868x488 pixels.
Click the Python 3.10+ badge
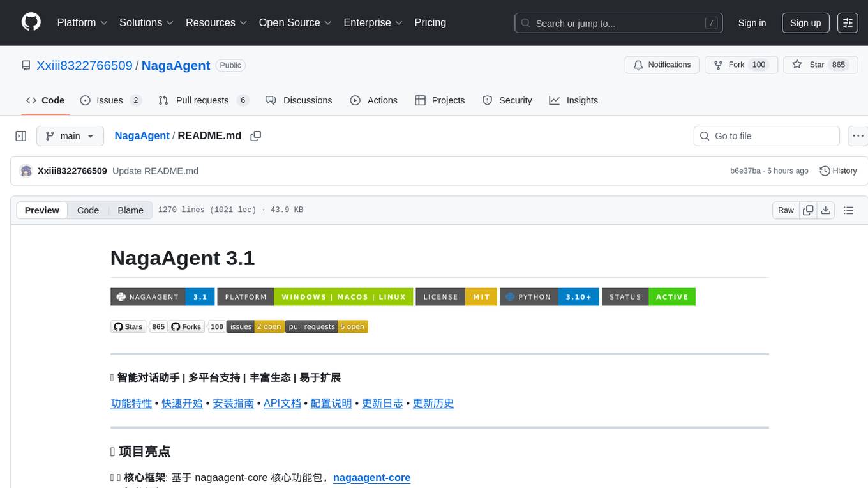pyautogui.click(x=550, y=297)
